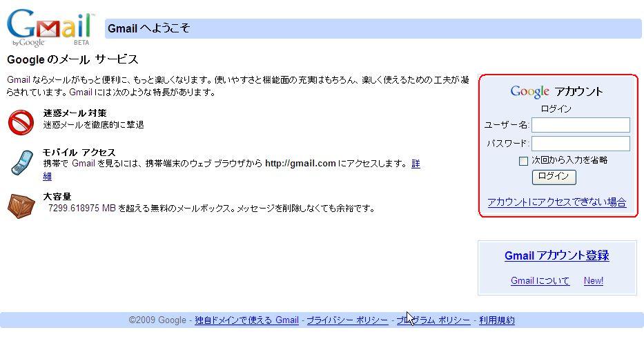The image size is (644, 348).
Task: Focus the パスワード password field
Action: [580, 144]
